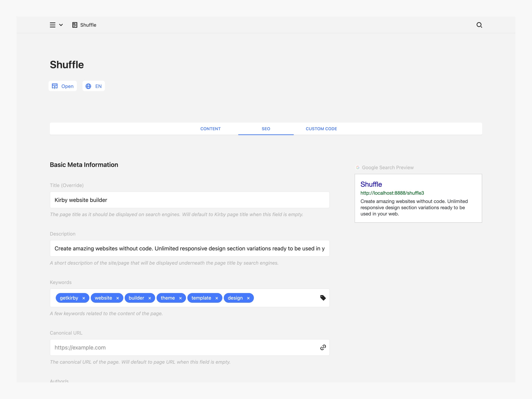
Task: Remove the theme keyword tag
Action: pos(180,298)
